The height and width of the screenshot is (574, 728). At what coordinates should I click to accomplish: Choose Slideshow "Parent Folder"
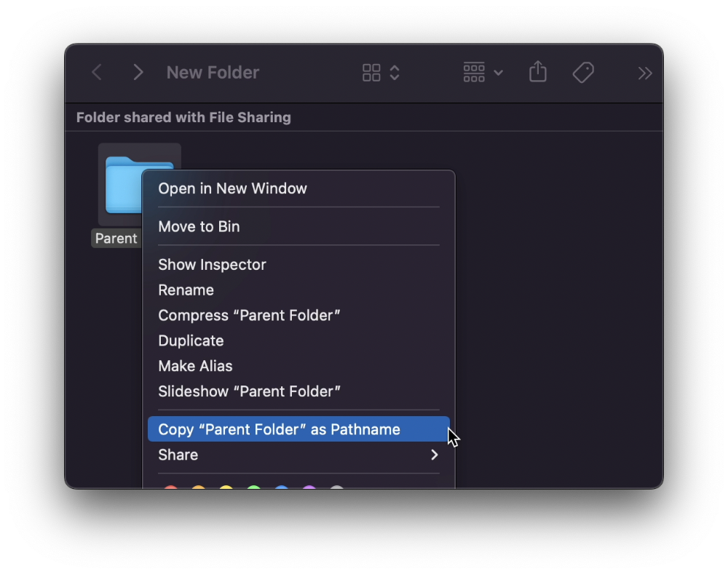tap(298, 391)
